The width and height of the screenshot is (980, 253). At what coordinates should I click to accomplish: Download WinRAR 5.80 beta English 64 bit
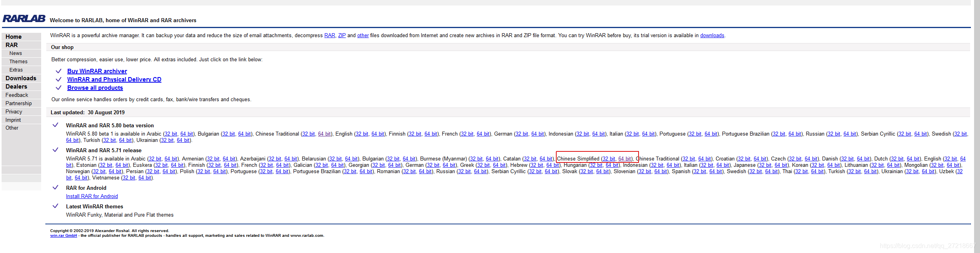coord(378,134)
